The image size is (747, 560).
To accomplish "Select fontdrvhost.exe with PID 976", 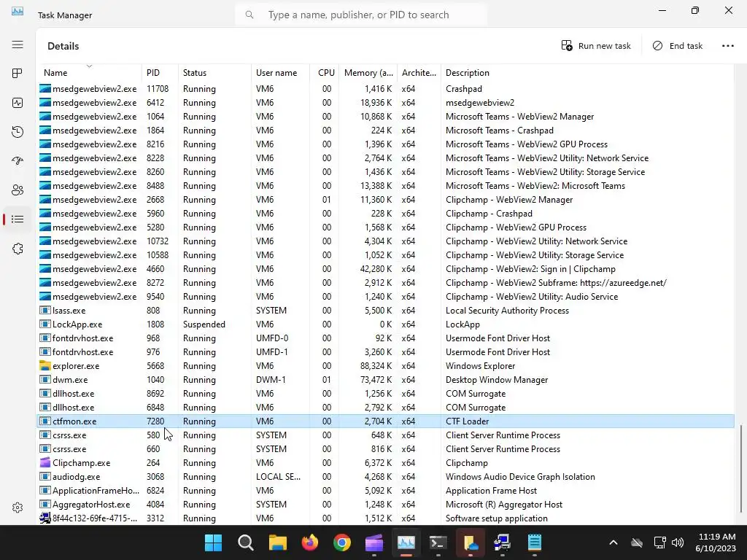I will 386,352.
